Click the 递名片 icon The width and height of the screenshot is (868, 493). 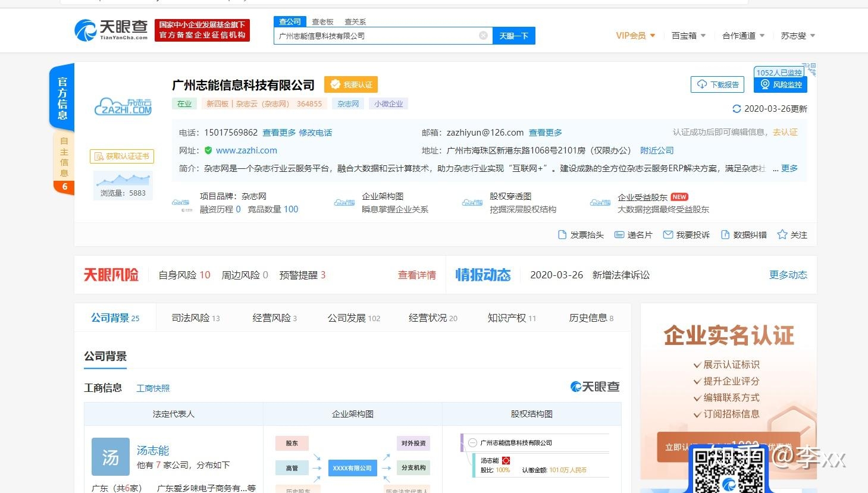tap(619, 235)
